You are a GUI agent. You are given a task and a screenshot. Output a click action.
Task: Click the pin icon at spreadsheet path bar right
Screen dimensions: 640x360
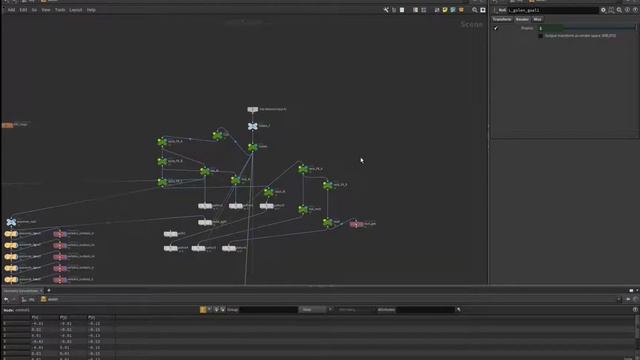[x=628, y=300]
